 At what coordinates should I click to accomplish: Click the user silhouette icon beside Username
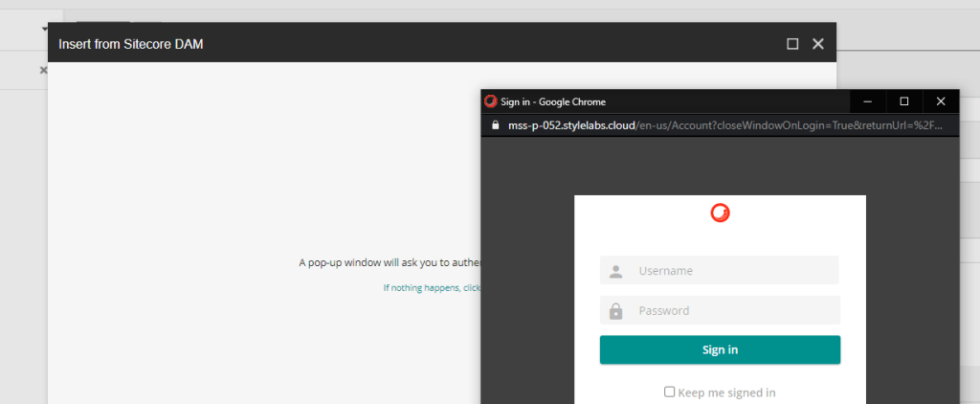616,271
